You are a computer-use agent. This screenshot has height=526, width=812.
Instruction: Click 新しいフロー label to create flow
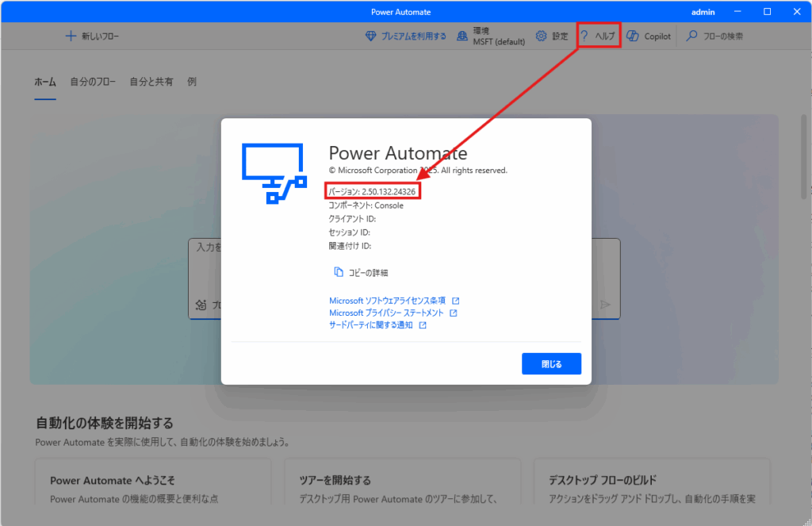[101, 36]
